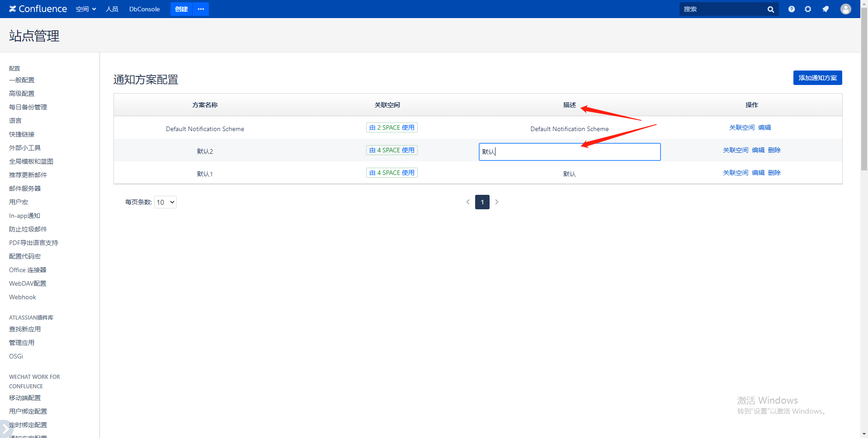Open the settings gear icon

[808, 9]
